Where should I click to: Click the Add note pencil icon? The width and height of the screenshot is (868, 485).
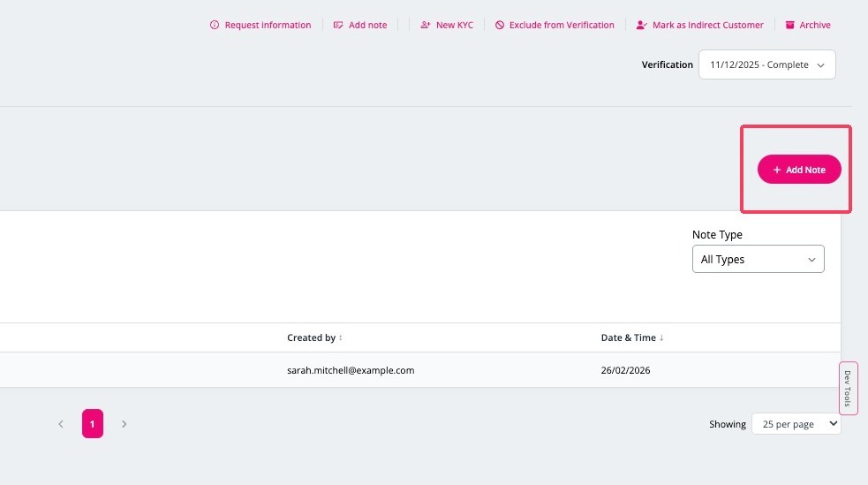pyautogui.click(x=338, y=25)
